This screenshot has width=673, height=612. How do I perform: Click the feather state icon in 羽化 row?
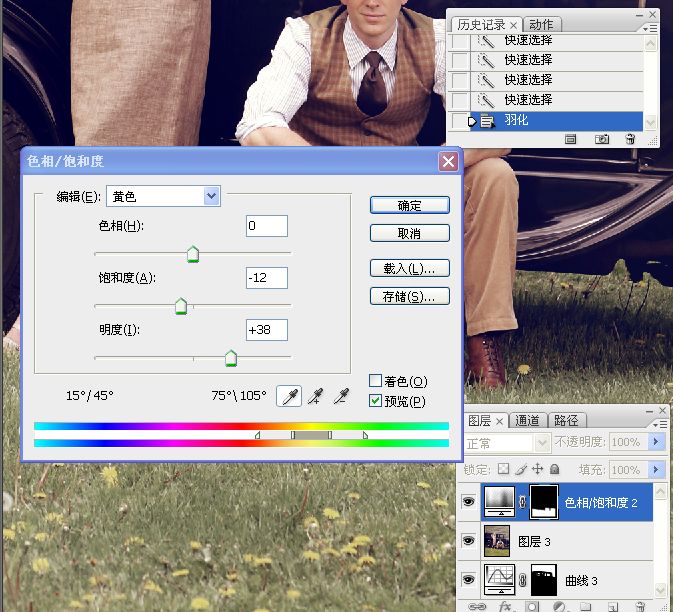click(487, 121)
